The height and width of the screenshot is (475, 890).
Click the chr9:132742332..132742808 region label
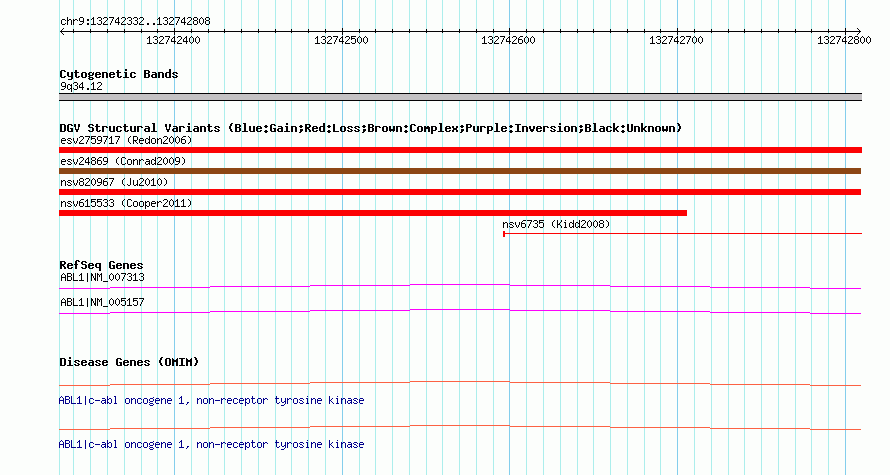pos(135,22)
